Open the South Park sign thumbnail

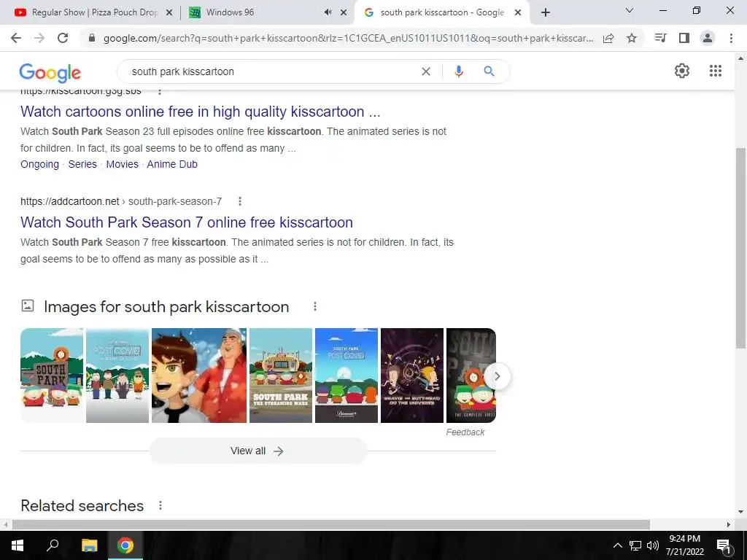point(52,376)
